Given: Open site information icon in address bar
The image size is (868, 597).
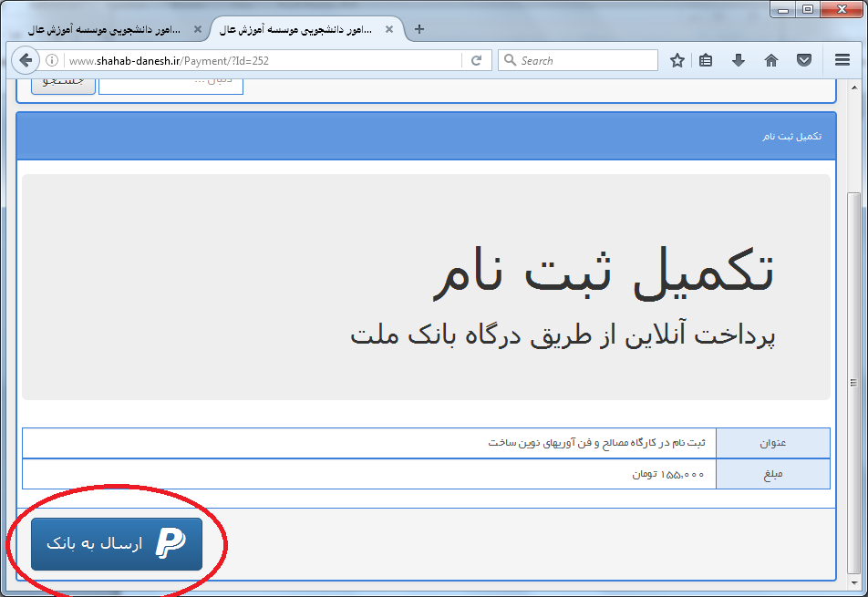Looking at the screenshot, I should click(x=51, y=60).
